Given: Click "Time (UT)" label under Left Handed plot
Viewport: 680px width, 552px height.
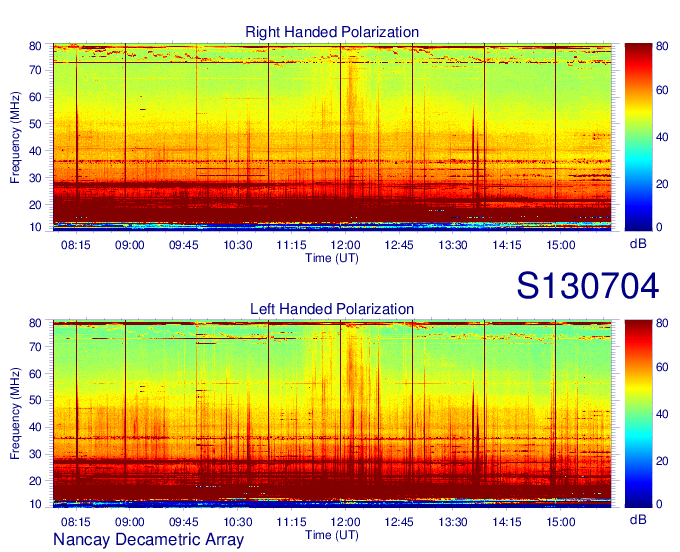Looking at the screenshot, I should pos(332,535).
